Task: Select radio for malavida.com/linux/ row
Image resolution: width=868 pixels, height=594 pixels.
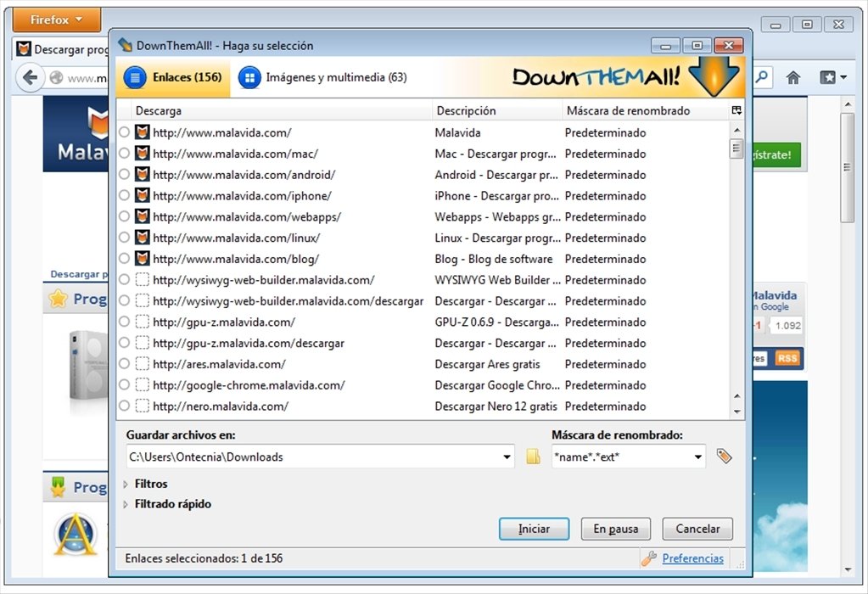Action: pos(125,238)
